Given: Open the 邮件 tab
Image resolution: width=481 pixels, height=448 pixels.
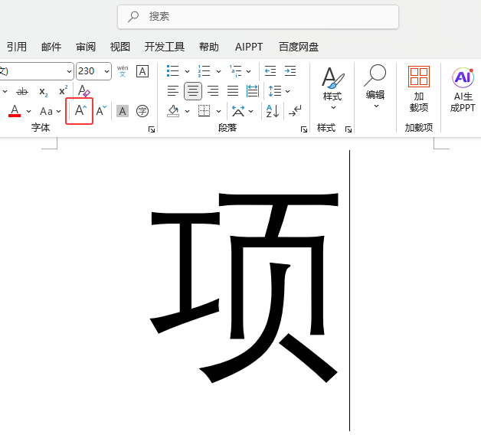Looking at the screenshot, I should (x=51, y=47).
